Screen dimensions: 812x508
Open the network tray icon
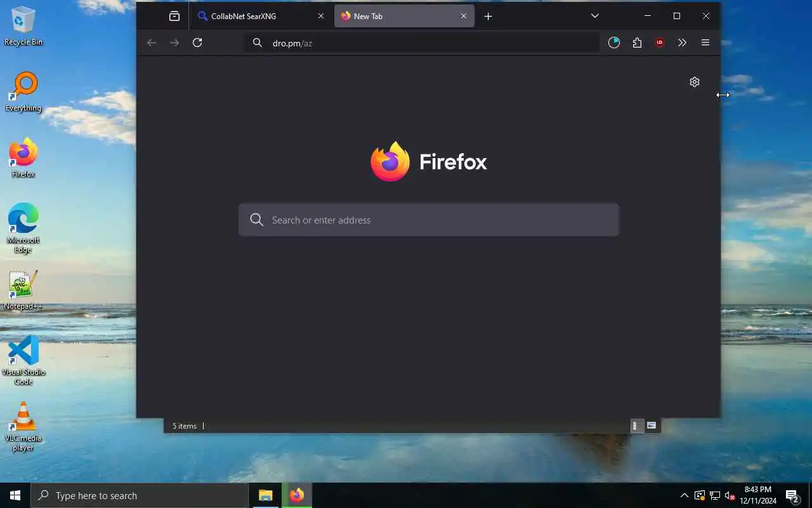pyautogui.click(x=714, y=495)
